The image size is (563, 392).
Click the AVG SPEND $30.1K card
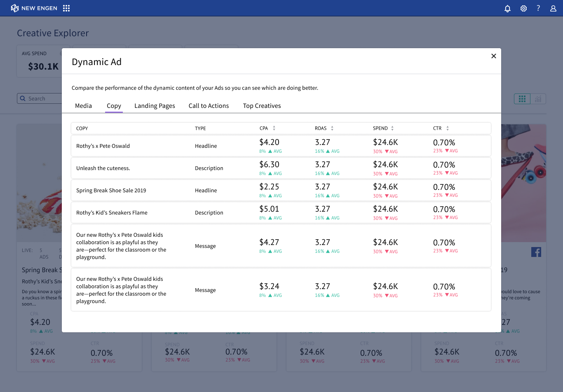(40, 61)
